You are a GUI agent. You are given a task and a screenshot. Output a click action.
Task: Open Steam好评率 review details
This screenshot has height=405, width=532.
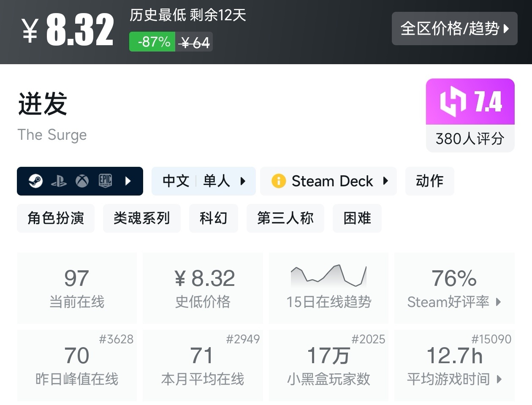(x=454, y=288)
